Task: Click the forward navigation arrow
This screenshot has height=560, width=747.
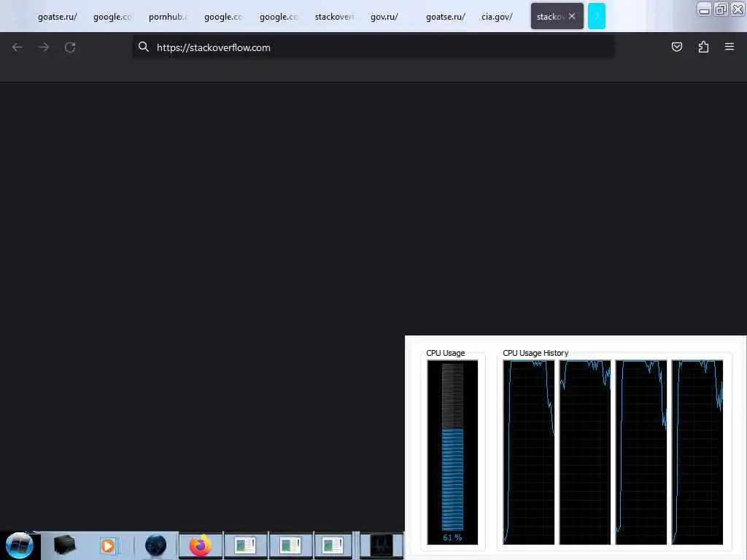Action: tap(44, 47)
